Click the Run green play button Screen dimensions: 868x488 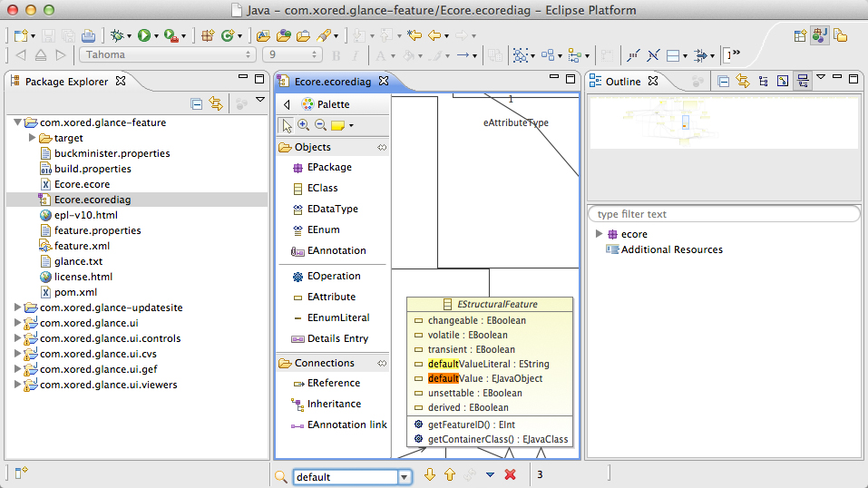point(142,35)
